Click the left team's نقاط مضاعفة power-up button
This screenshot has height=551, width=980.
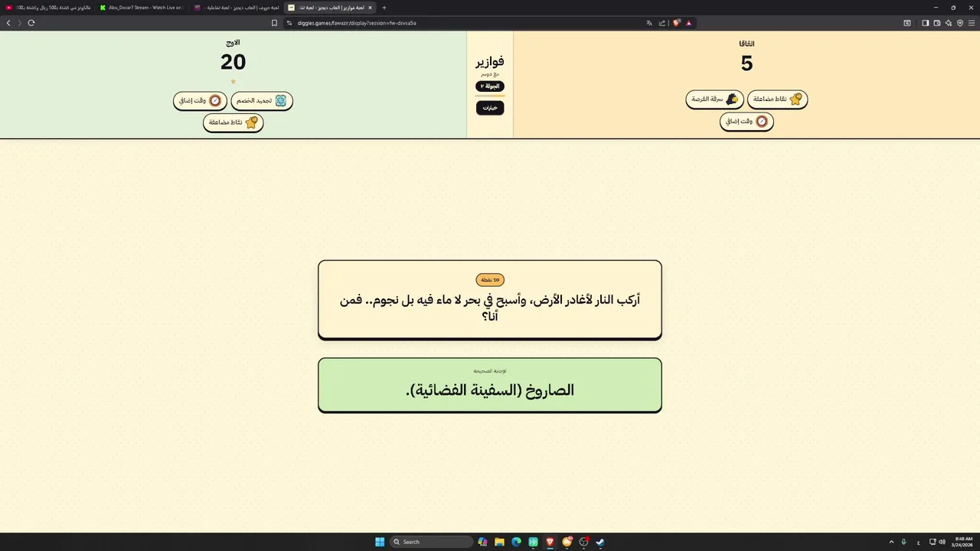[x=234, y=122]
